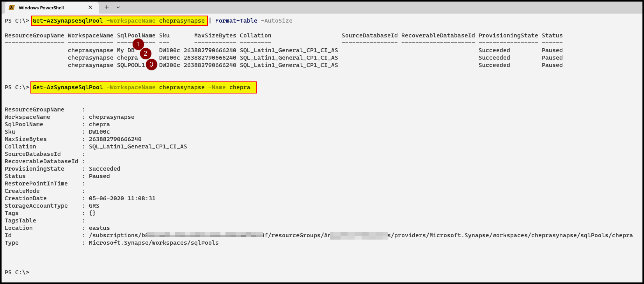Click the first Get-AzSynapseSqlPool command piped to Format-Table

pos(119,21)
